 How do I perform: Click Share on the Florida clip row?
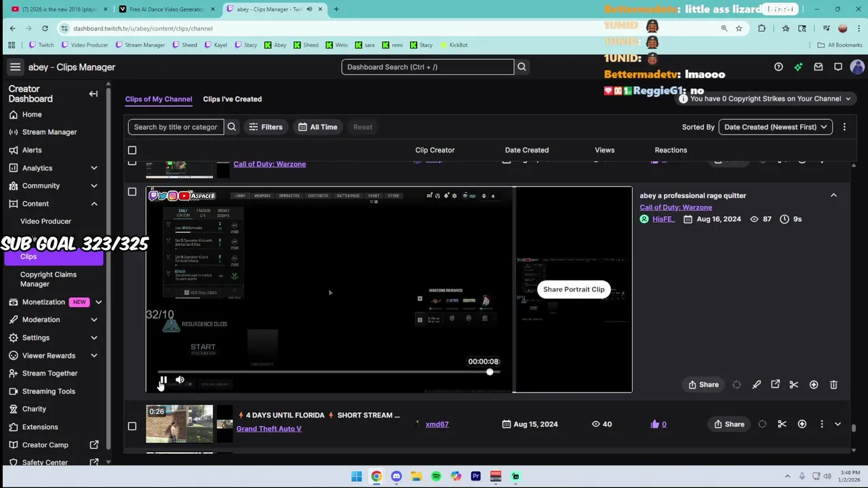point(729,424)
